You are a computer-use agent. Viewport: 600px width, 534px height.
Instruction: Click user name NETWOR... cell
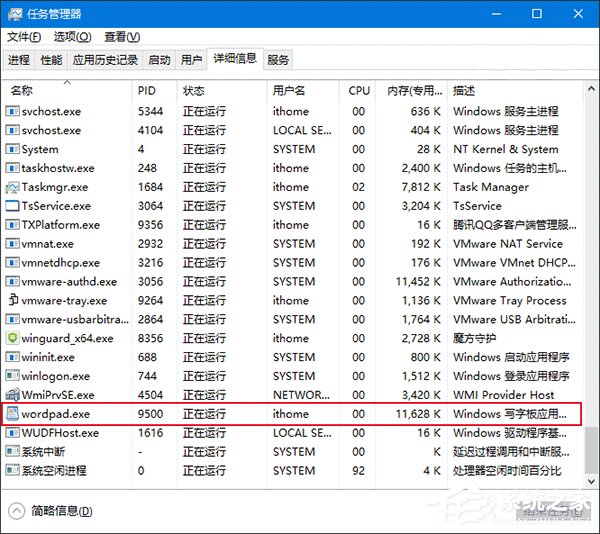301,395
